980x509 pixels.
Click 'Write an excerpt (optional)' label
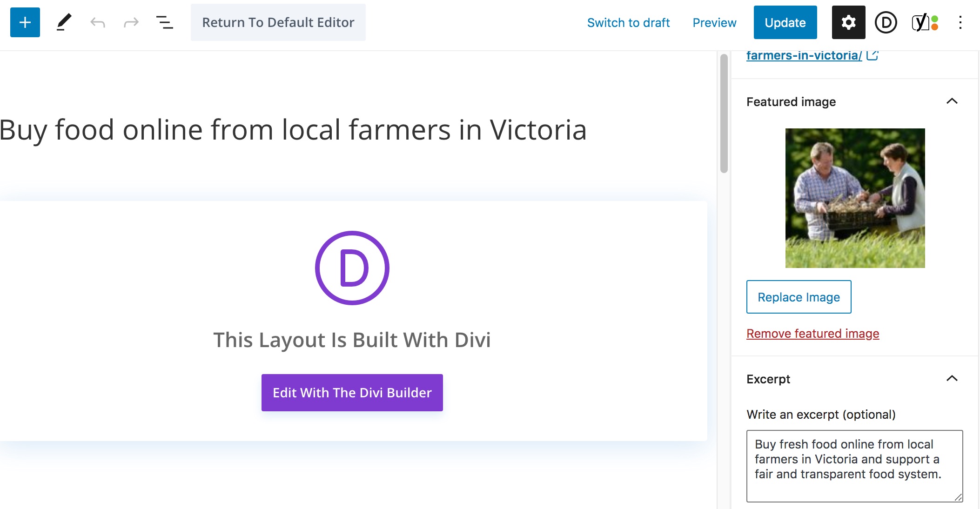[821, 415]
